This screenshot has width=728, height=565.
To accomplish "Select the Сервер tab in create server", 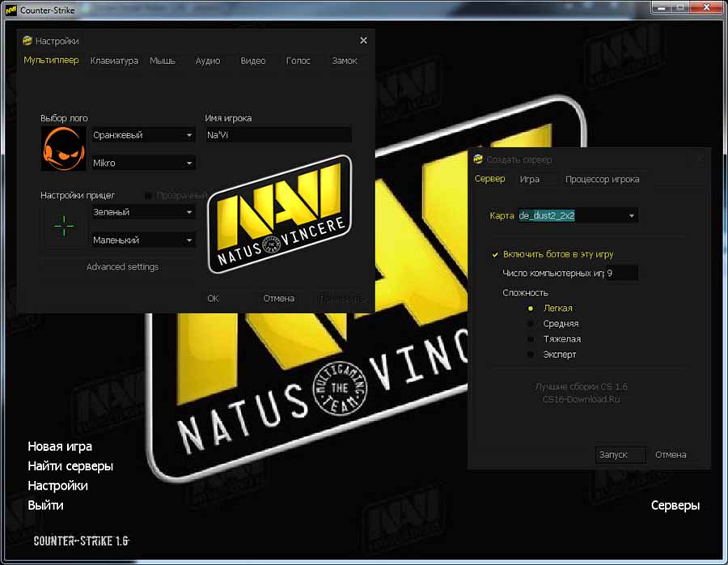I will 490,178.
